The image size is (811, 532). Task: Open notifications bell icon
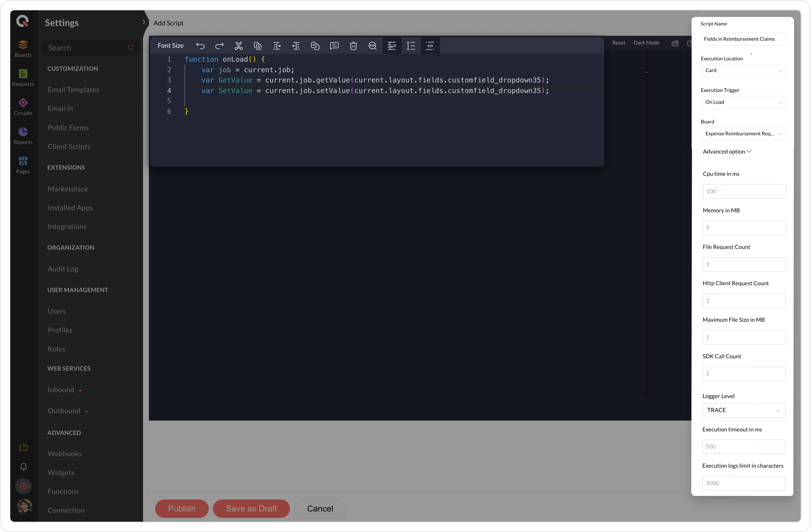[23, 467]
